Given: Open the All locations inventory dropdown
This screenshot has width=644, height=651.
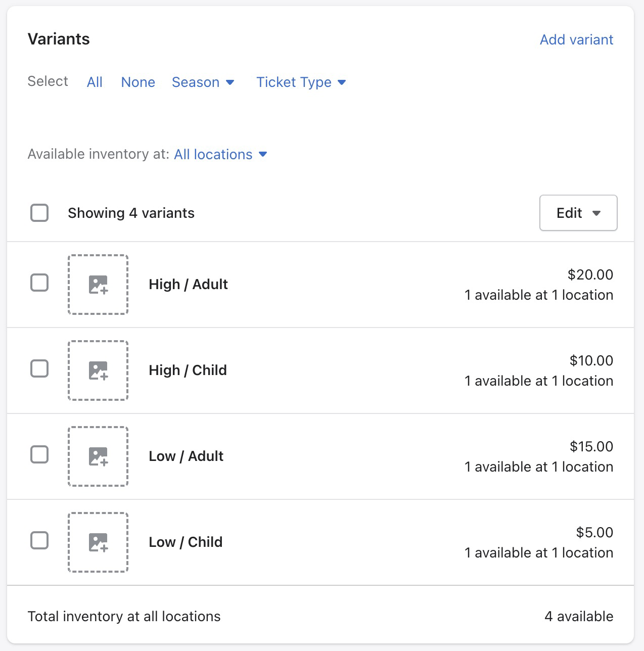Looking at the screenshot, I should tap(220, 154).
